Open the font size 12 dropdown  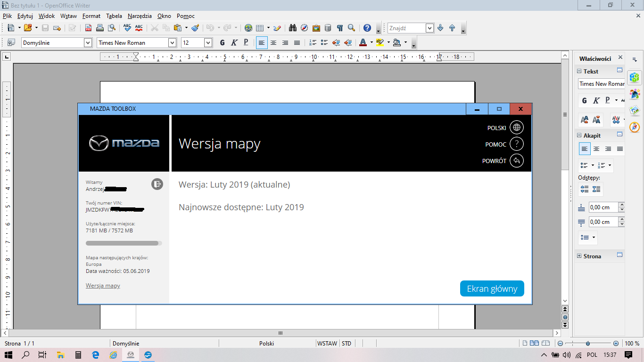208,43
